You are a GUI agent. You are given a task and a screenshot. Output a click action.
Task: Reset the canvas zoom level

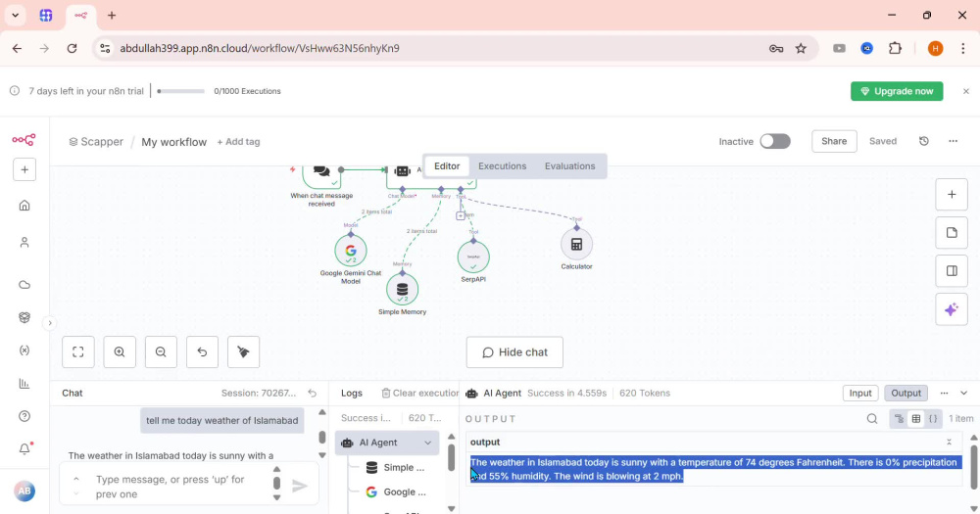pyautogui.click(x=202, y=352)
